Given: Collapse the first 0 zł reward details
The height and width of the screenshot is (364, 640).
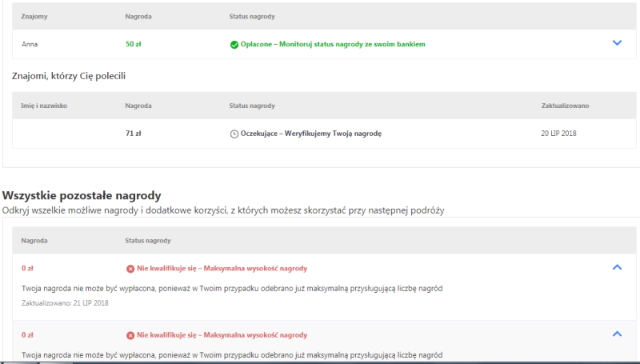Looking at the screenshot, I should (x=617, y=267).
